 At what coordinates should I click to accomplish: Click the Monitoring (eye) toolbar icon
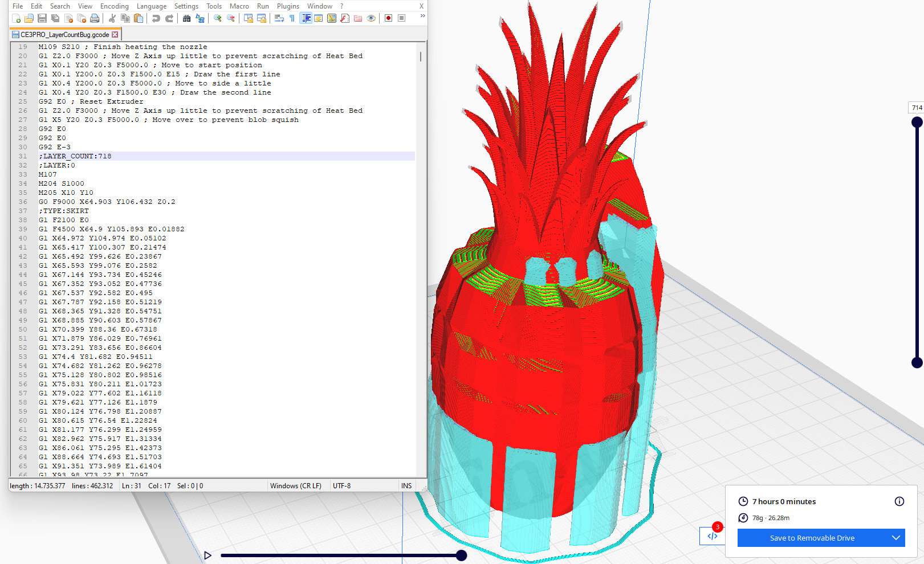pos(371,18)
